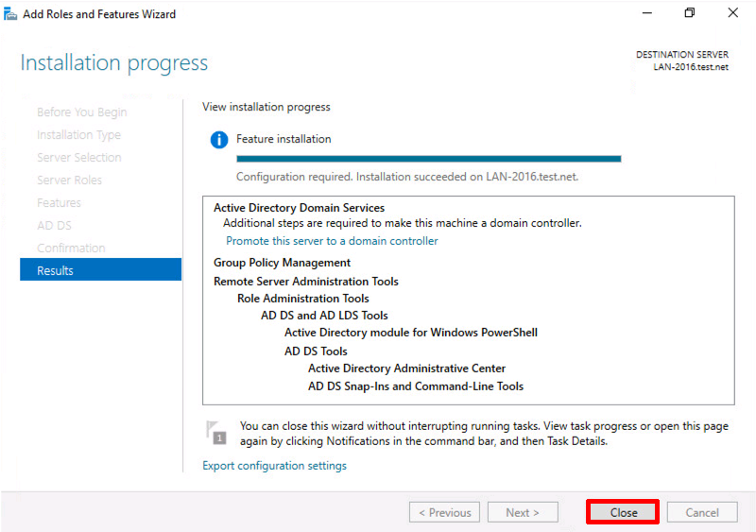The image size is (756, 532).
Task: Restore down the wizard window
Action: (690, 13)
